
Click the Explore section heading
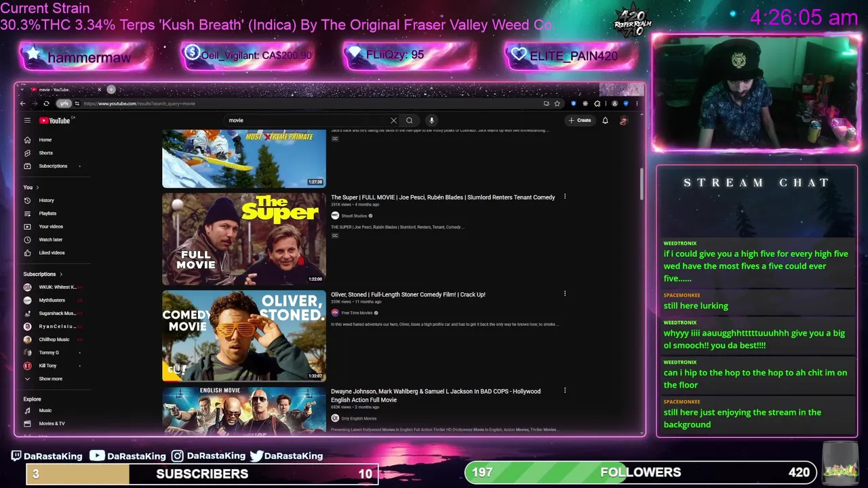click(x=32, y=399)
